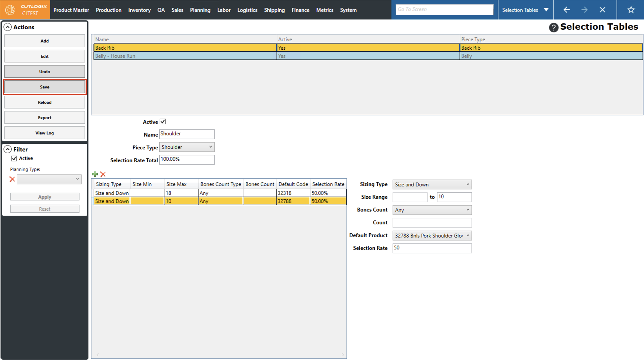
Task: Click the green plus add-row icon
Action: point(95,174)
